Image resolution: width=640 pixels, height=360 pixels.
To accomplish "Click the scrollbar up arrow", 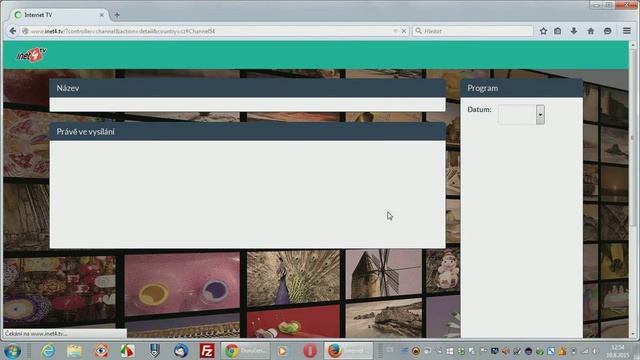I will point(633,45).
